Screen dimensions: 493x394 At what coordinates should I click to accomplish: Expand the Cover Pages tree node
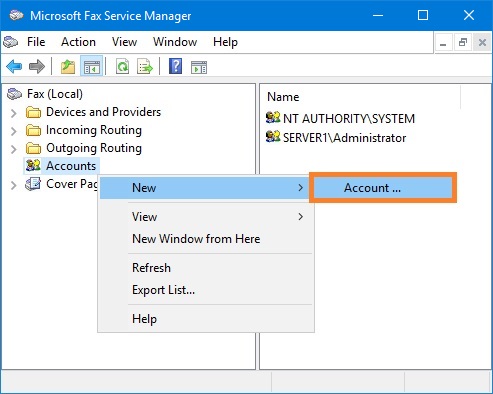[x=14, y=185]
